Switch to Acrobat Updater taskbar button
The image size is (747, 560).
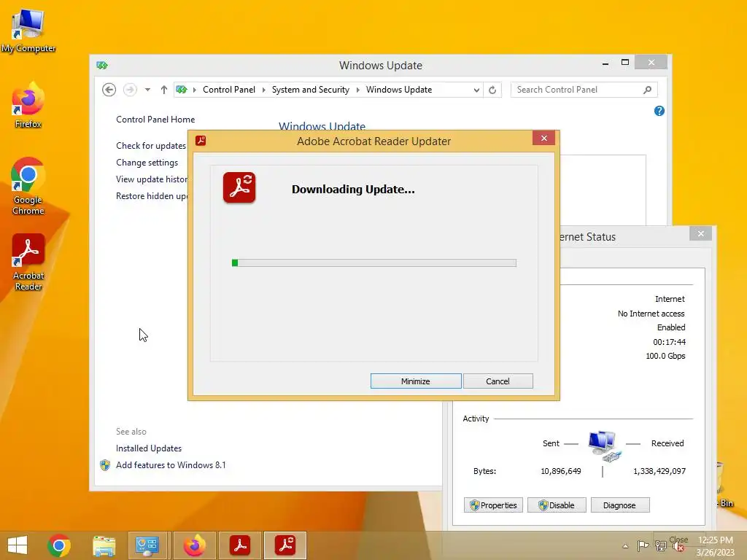pyautogui.click(x=285, y=545)
